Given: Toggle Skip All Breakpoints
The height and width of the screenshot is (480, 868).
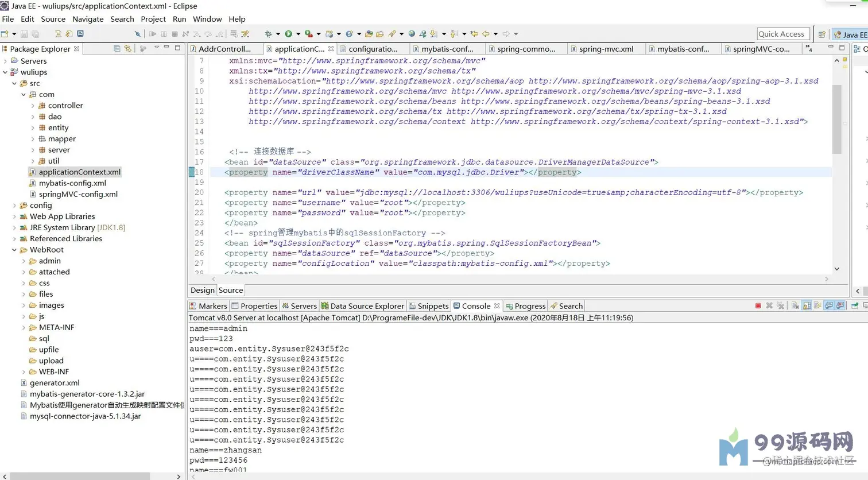Looking at the screenshot, I should [137, 34].
